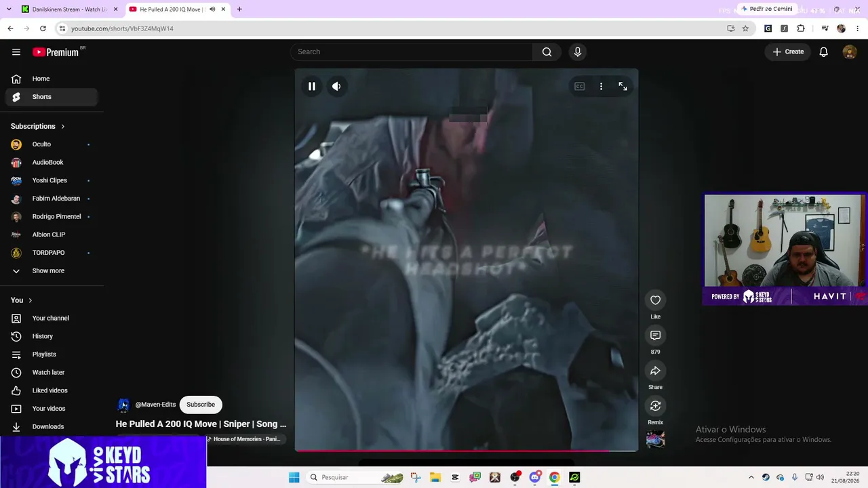Click the search magnifier button
This screenshot has height=488, width=868.
(x=547, y=52)
